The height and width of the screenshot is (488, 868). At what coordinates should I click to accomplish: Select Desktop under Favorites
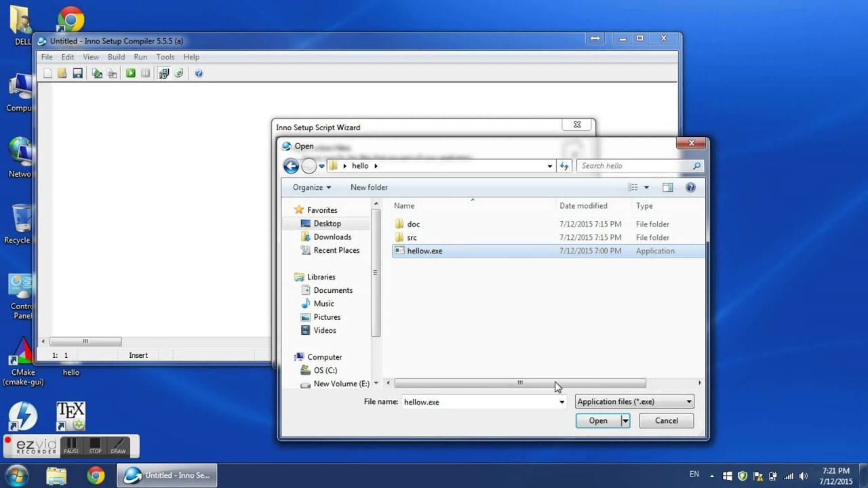[327, 224]
